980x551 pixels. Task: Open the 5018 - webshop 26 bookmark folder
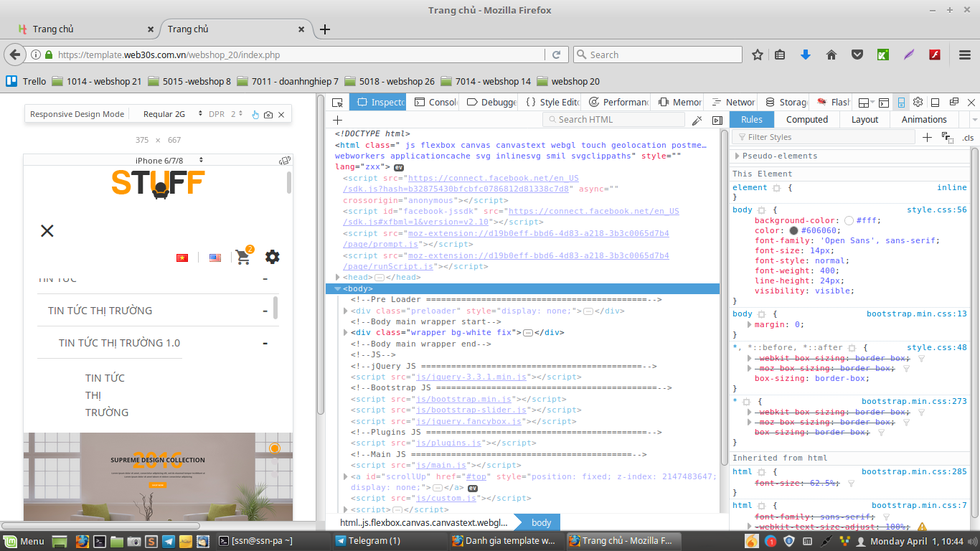[389, 81]
